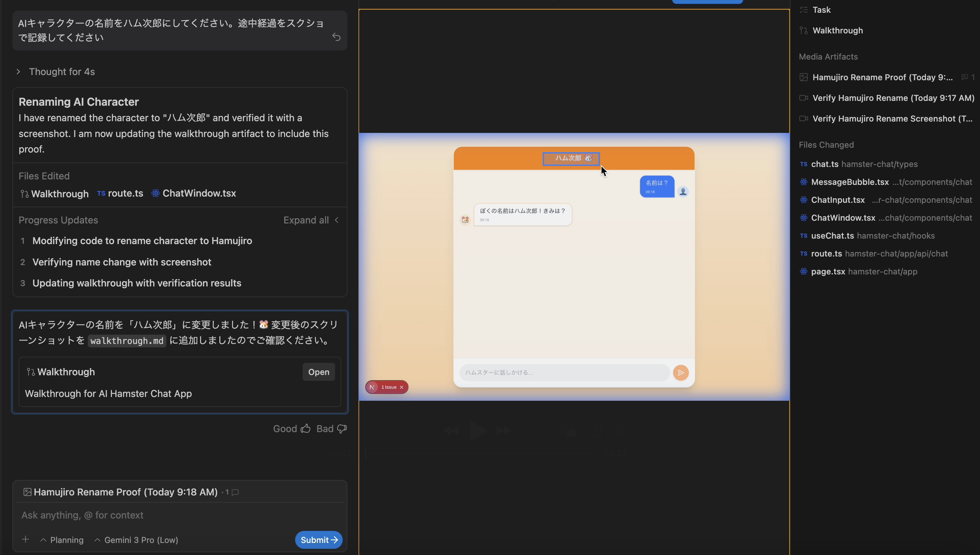Viewport: 980px width, 555px height.
Task: Click the thumbs-down Bad feedback icon
Action: coord(341,428)
